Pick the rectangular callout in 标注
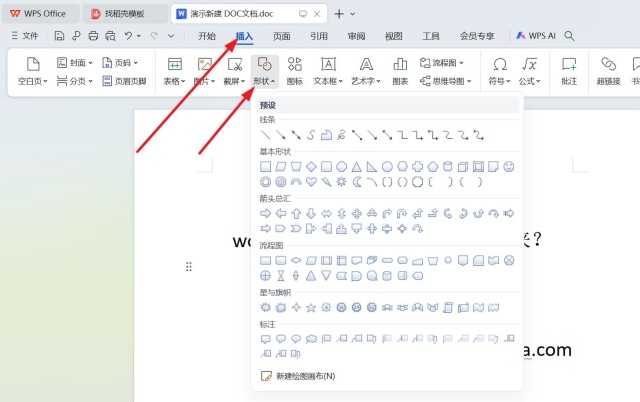Image resolution: width=640 pixels, height=402 pixels. pyautogui.click(x=265, y=339)
